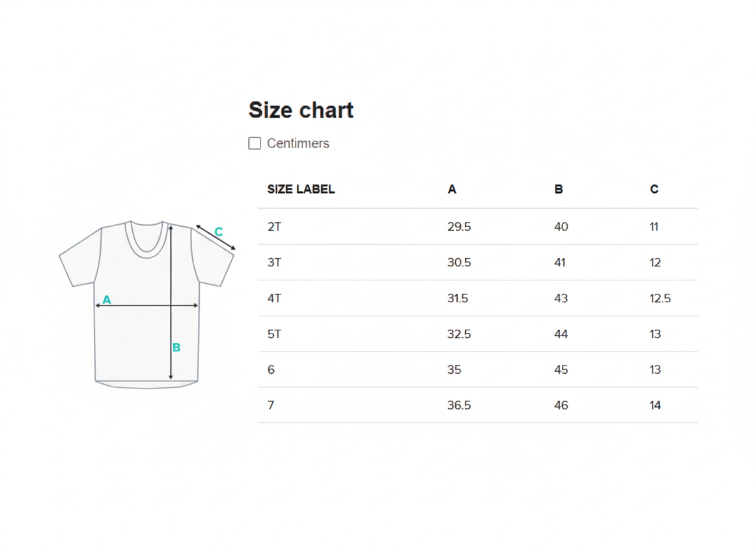Click the A column header

[x=452, y=189]
